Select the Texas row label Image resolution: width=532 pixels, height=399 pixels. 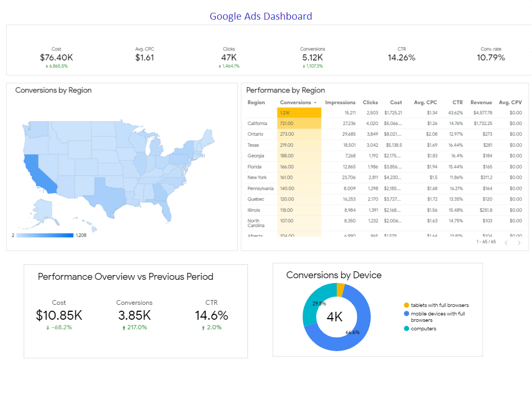click(x=253, y=145)
